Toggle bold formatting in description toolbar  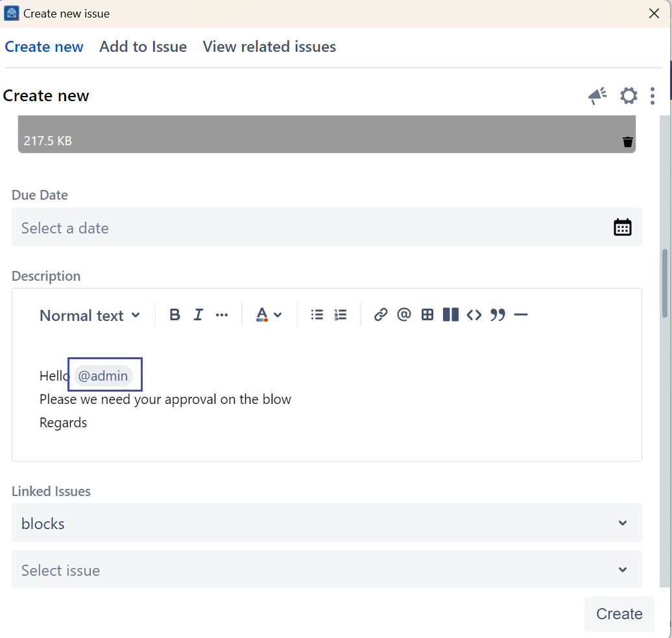click(x=174, y=315)
